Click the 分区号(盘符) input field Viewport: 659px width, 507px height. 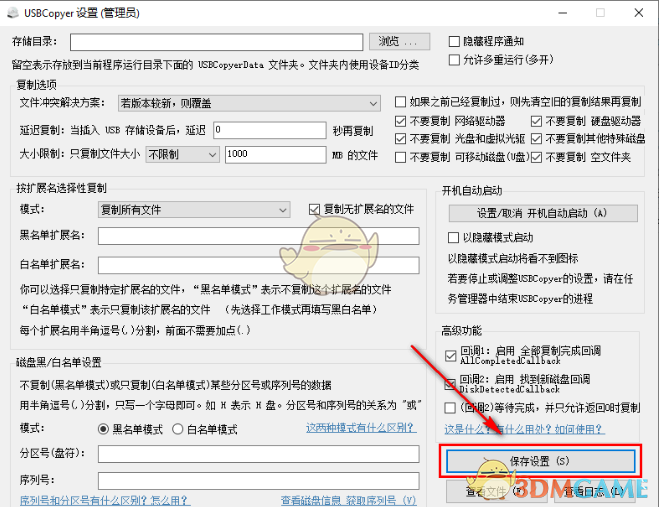coord(258,454)
